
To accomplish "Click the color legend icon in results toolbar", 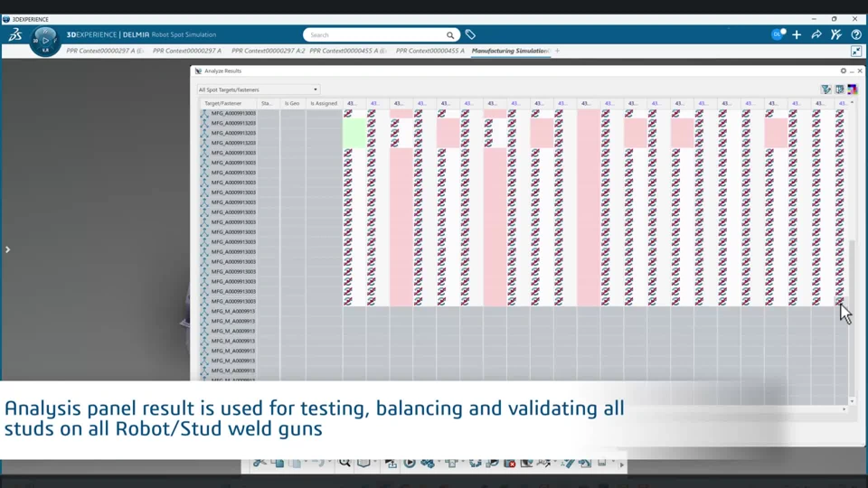I will (852, 89).
